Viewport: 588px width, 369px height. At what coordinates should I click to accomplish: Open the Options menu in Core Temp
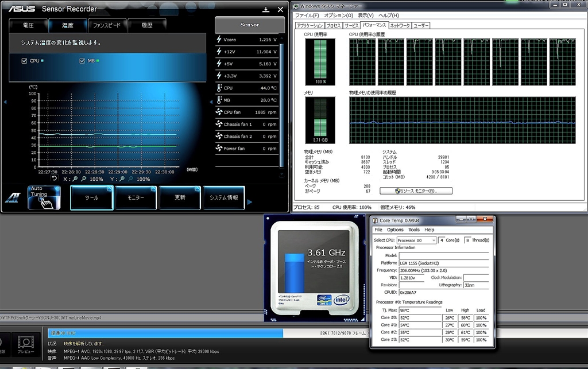pyautogui.click(x=395, y=230)
